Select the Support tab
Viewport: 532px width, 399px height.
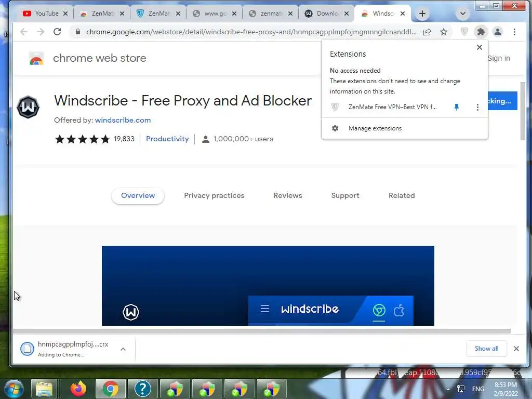point(345,195)
